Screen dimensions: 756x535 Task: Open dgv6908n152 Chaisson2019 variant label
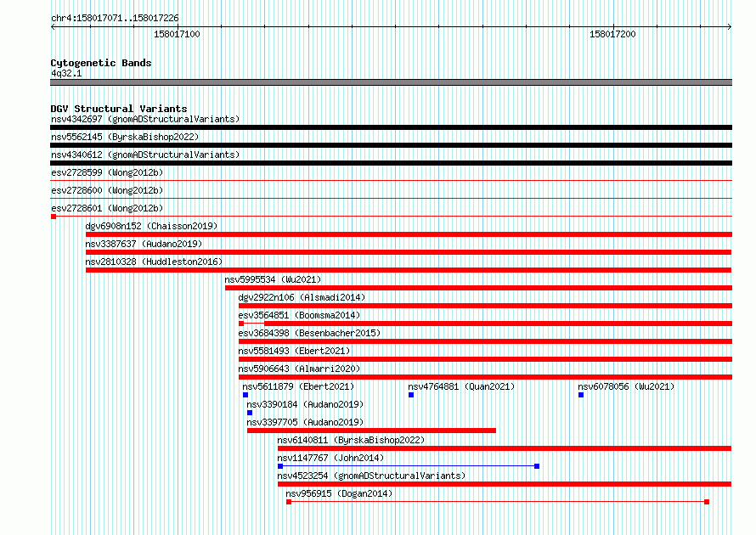(x=151, y=226)
